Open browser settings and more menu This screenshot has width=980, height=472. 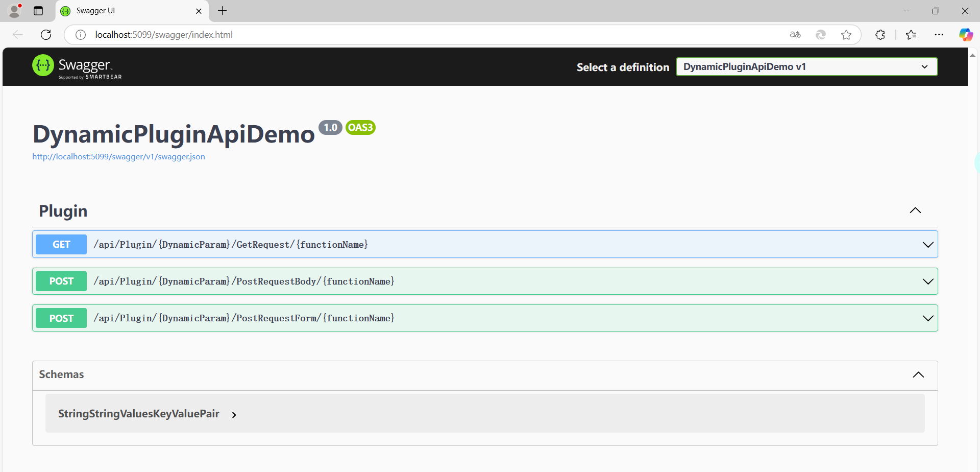[939, 35]
